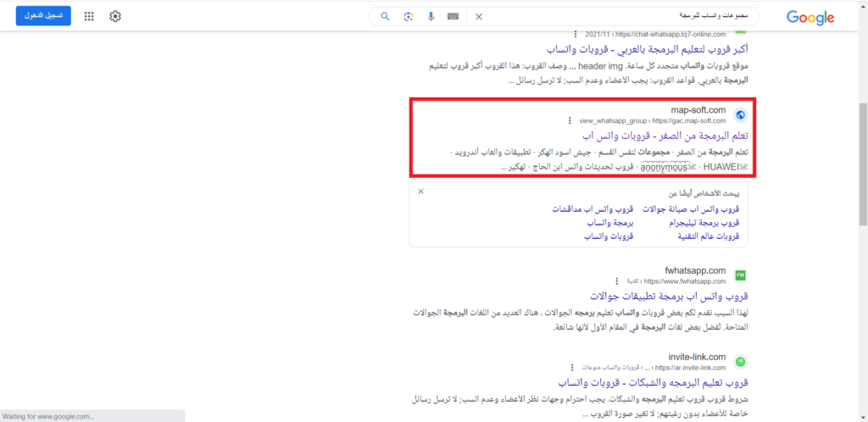Open the on-screen keyboard input tool
Screen dimensions: 868x422
coord(453,17)
